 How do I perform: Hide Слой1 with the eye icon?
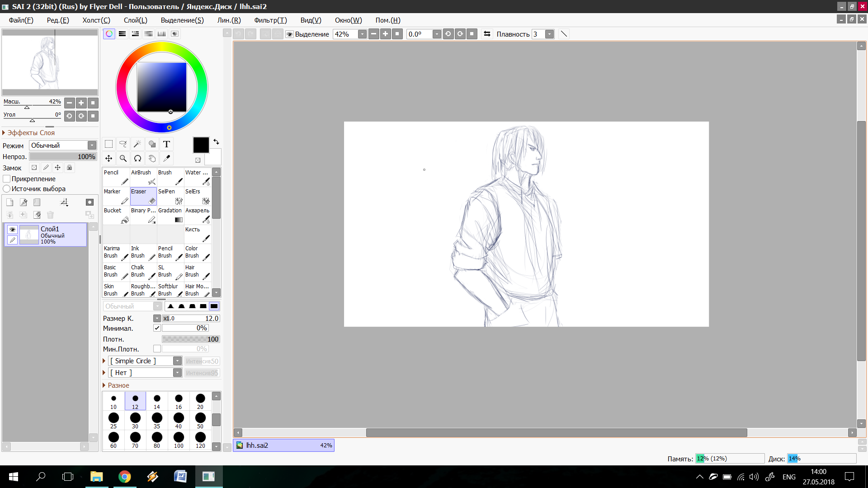12,230
